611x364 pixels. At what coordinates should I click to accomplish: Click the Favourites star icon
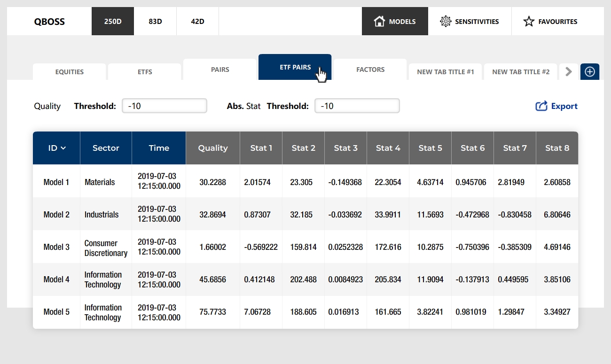[x=529, y=21]
